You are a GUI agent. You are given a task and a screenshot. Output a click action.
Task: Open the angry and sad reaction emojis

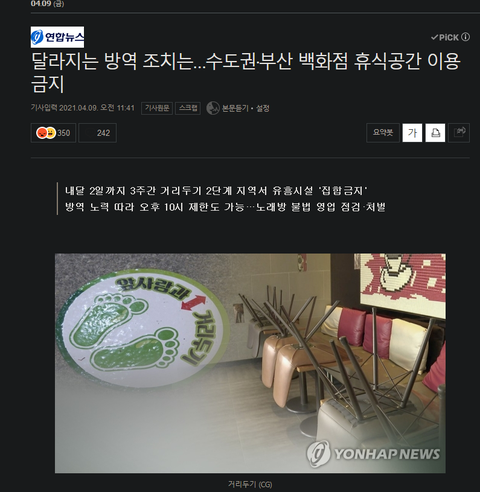coord(46,133)
